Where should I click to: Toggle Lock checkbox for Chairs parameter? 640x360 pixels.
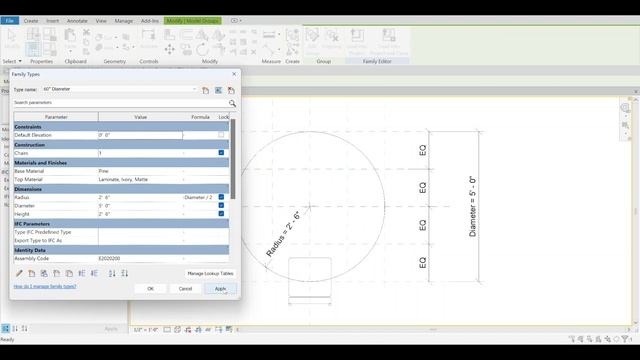pyautogui.click(x=221, y=153)
